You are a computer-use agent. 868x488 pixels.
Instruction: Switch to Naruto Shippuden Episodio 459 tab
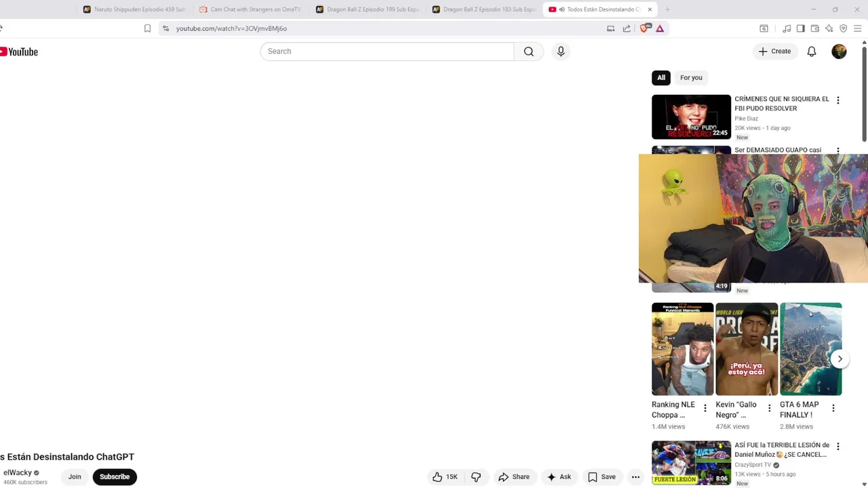tap(134, 9)
